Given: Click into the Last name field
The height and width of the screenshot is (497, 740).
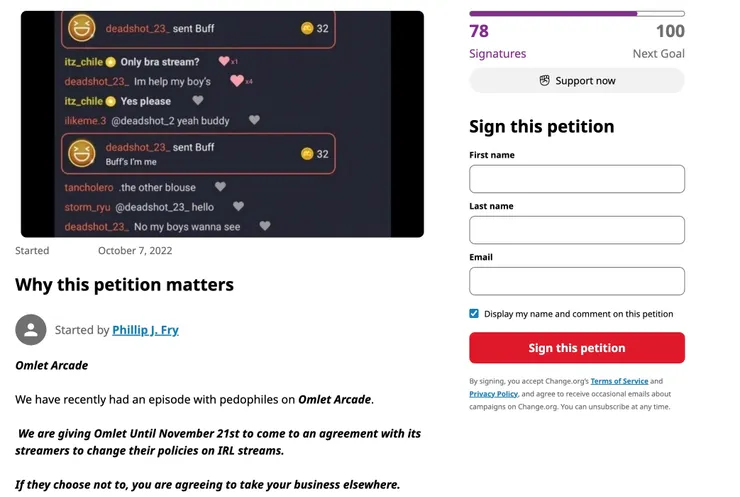Looking at the screenshot, I should [577, 230].
